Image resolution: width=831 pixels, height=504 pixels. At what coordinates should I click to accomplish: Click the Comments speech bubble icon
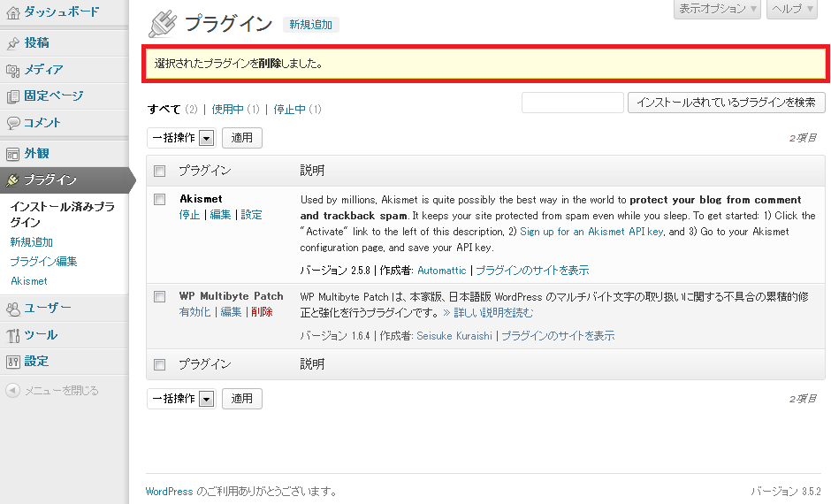(x=13, y=123)
